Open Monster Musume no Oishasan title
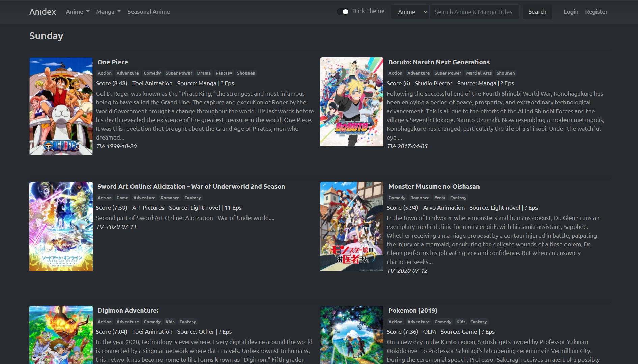This screenshot has height=364, width=638. coord(434,186)
